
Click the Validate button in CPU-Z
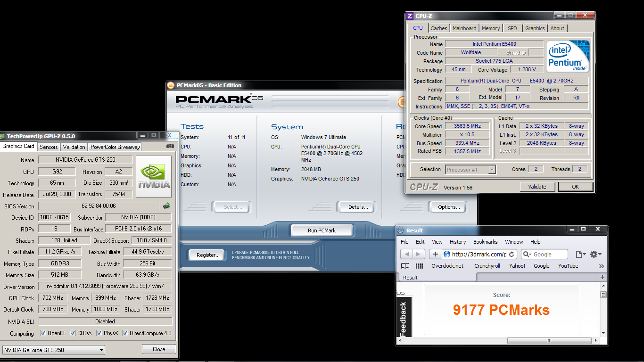click(537, 187)
